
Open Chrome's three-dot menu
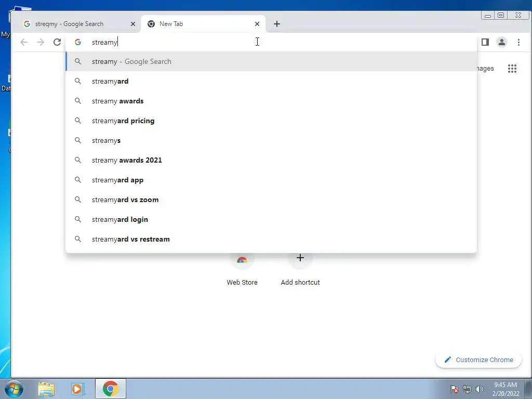point(518,42)
